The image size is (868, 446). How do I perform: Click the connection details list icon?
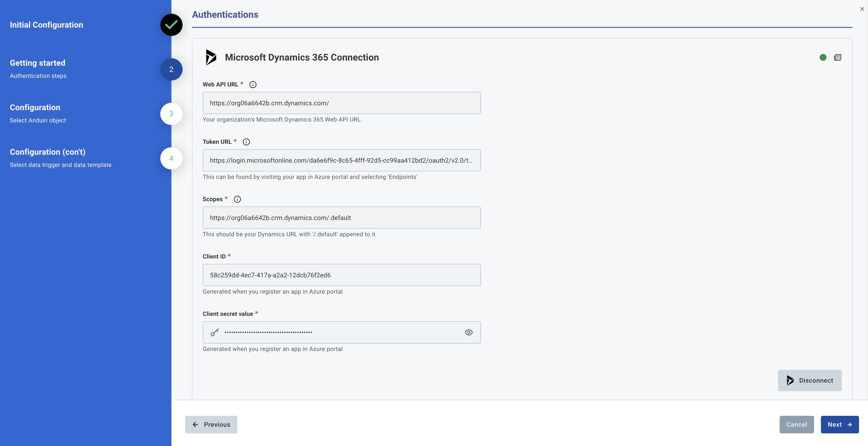(837, 57)
